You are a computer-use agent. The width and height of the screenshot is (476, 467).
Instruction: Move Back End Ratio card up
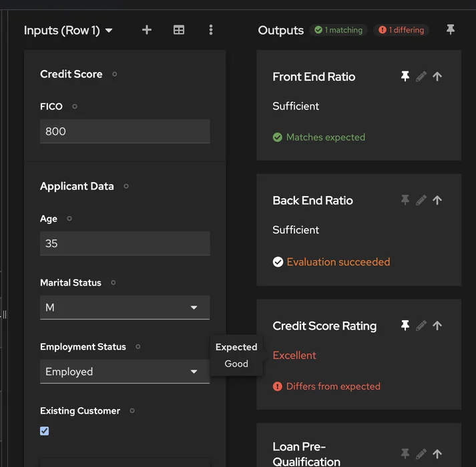437,200
